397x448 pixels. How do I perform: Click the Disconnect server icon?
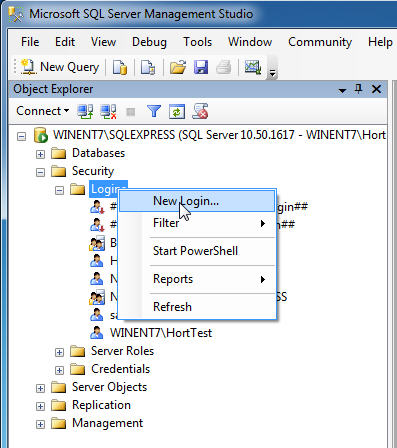pyautogui.click(x=108, y=111)
